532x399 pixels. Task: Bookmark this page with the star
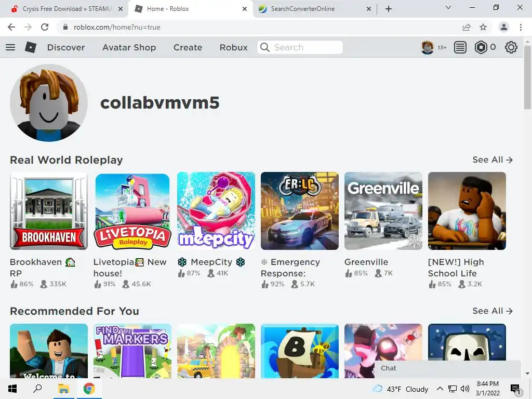[483, 27]
